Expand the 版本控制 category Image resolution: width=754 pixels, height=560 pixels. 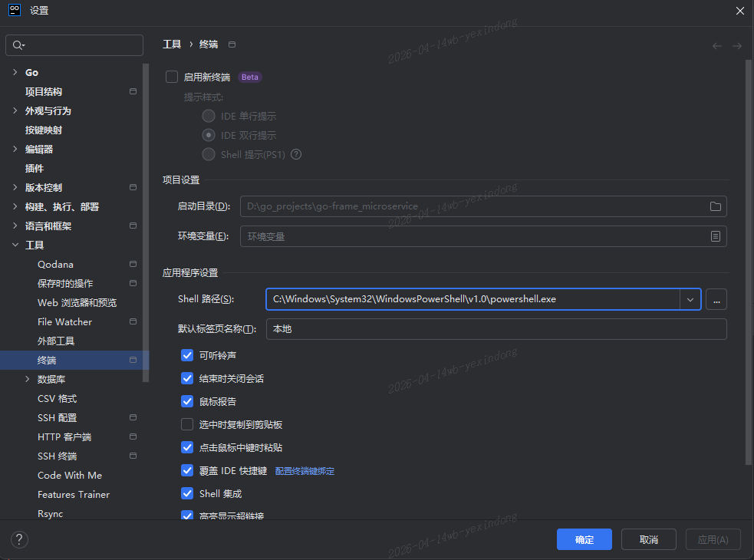15,187
